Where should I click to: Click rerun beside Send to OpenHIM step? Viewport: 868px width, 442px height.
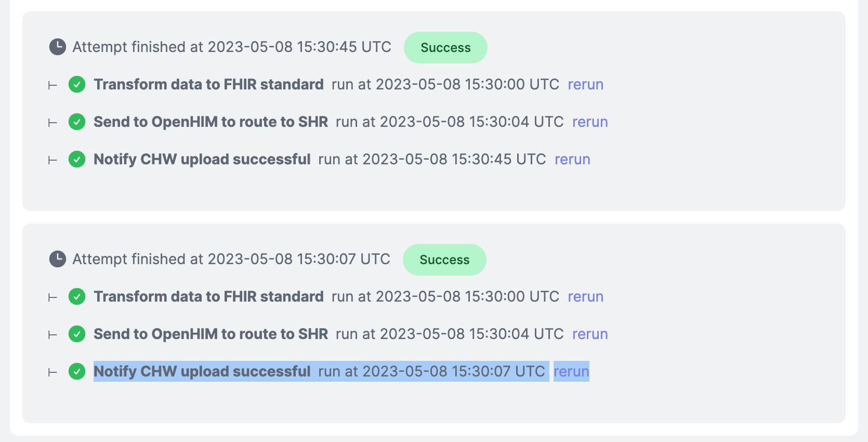(590, 122)
